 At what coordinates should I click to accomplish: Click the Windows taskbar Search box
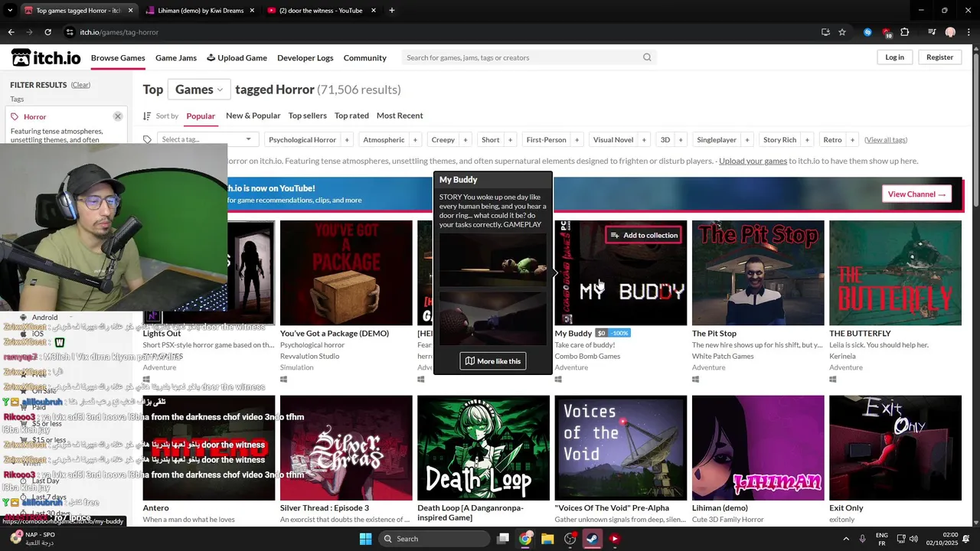pyautogui.click(x=435, y=539)
